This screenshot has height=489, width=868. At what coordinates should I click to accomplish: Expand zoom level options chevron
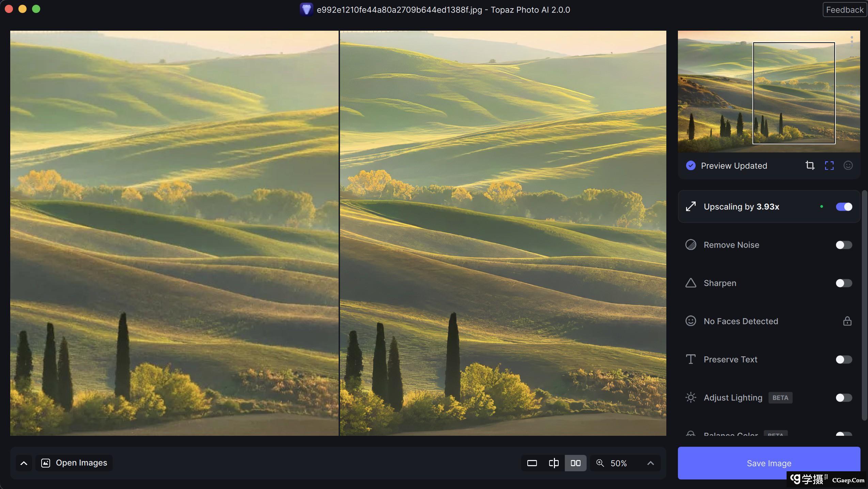click(650, 463)
